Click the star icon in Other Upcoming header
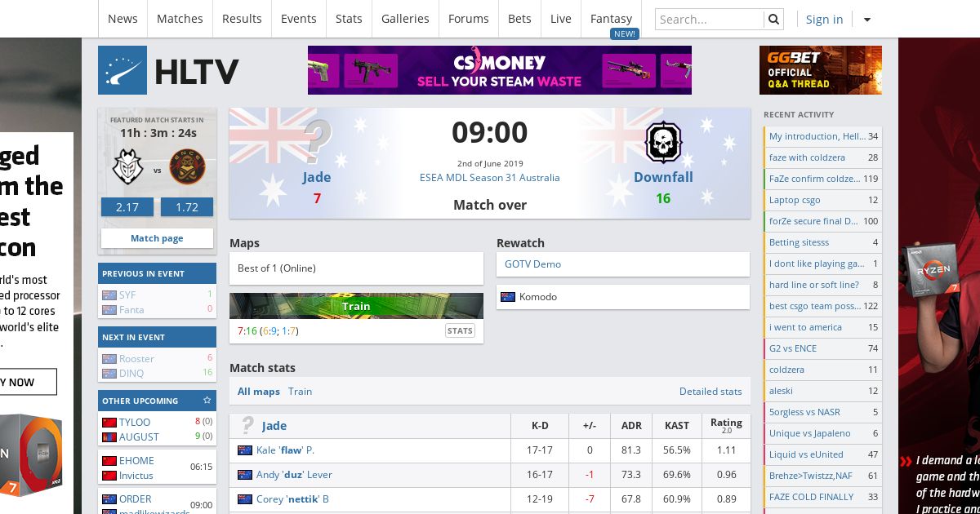980x514 pixels. coord(207,401)
